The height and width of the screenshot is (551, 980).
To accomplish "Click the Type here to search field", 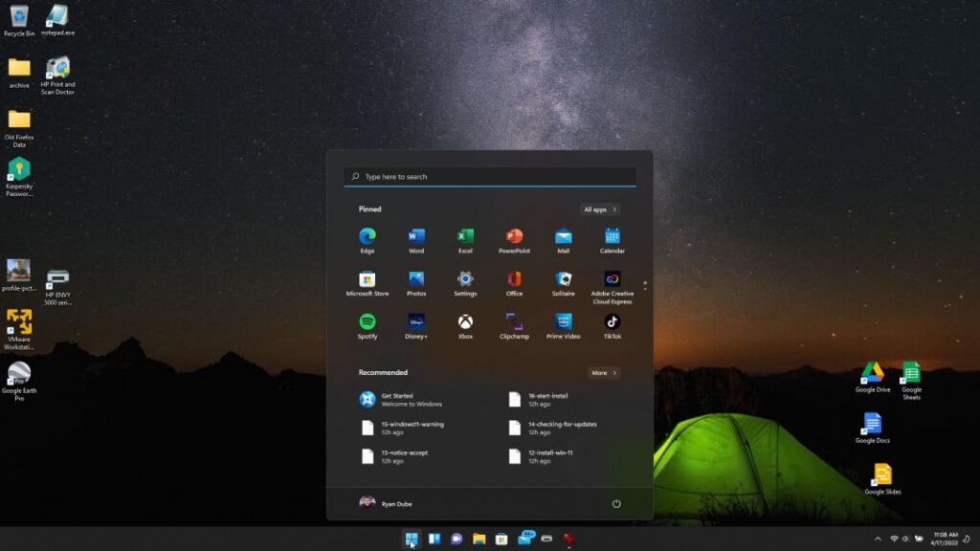I will (x=490, y=177).
